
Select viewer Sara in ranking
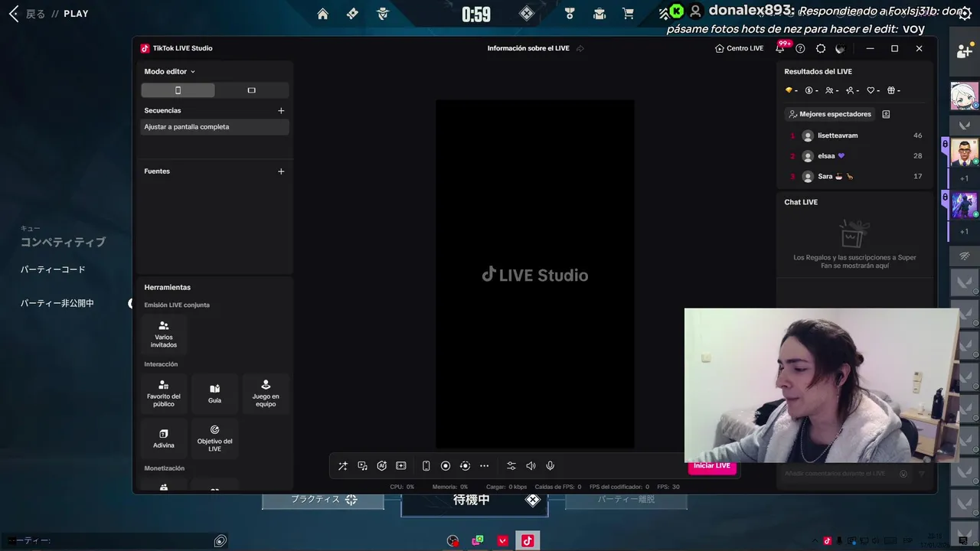[x=856, y=177]
